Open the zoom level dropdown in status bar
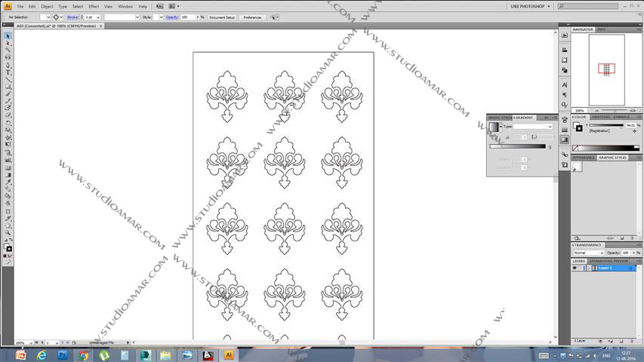 point(31,342)
